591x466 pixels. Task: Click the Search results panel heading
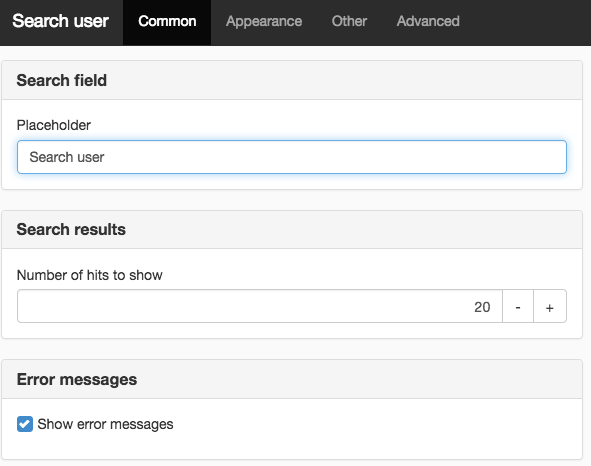[71, 229]
